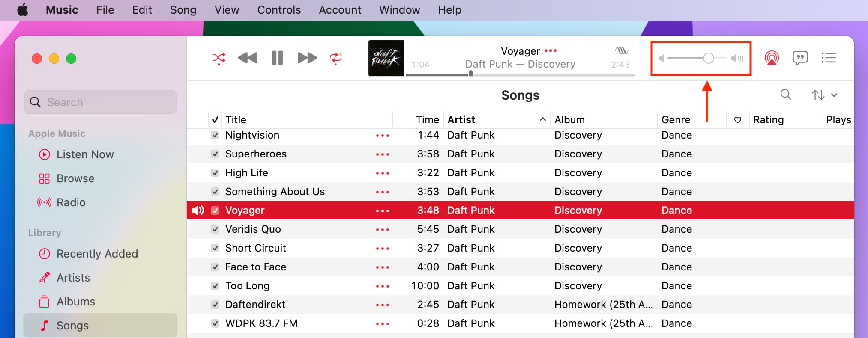This screenshot has width=868, height=338.
Task: Open the sort options dropdown
Action: tap(824, 95)
